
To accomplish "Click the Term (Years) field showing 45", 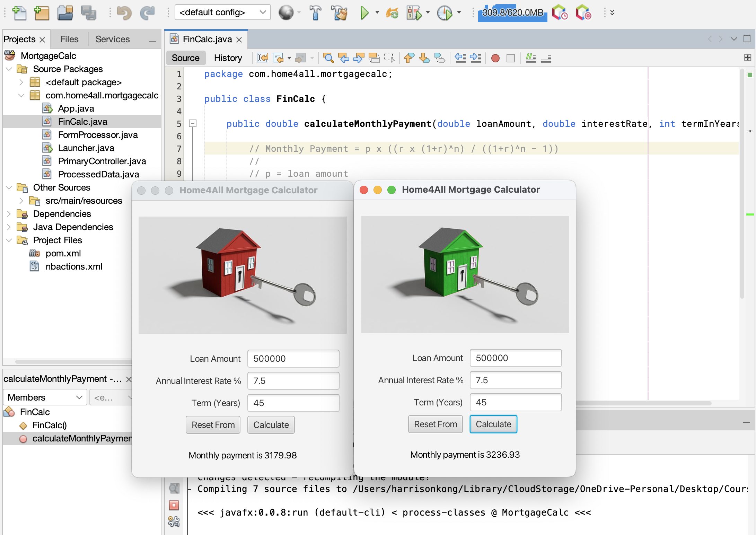I will click(x=515, y=402).
